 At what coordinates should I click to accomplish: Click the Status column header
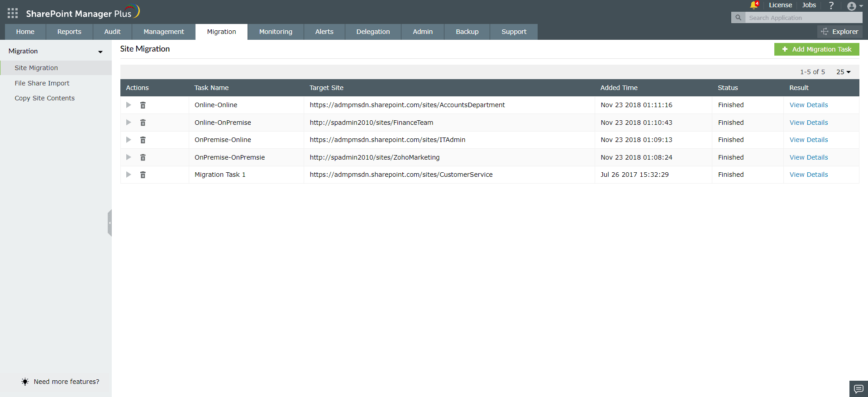point(728,88)
